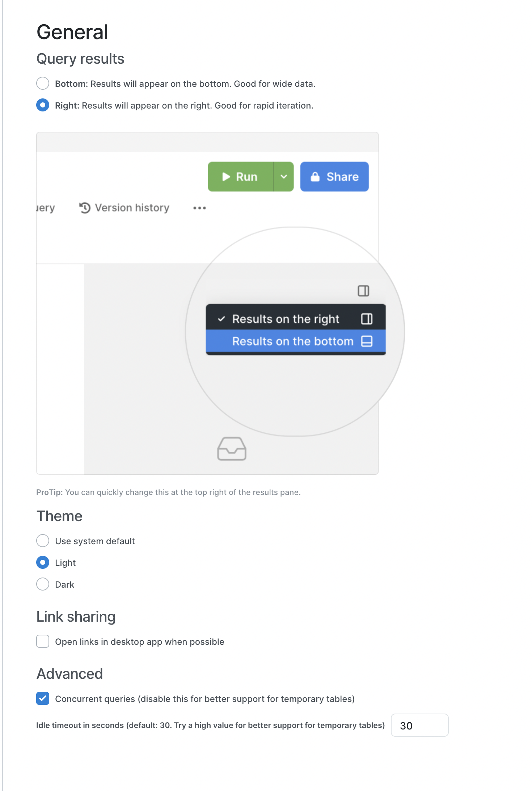Click the Advanced section heading
This screenshot has height=791, width=532.
click(70, 674)
